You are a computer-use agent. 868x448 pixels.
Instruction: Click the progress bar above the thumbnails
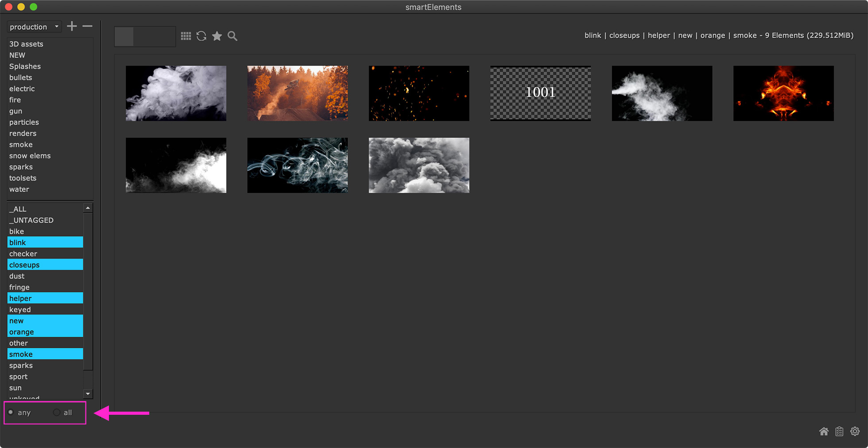coord(145,36)
